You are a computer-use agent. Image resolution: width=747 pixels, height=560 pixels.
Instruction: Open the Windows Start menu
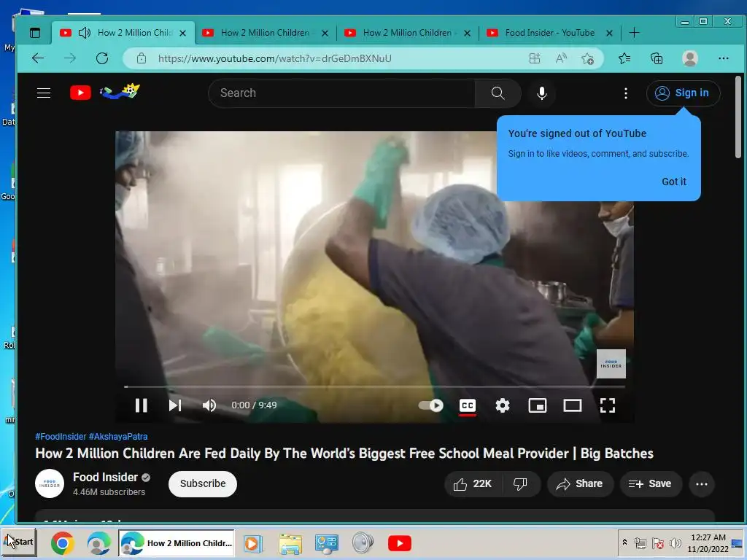pyautogui.click(x=19, y=542)
